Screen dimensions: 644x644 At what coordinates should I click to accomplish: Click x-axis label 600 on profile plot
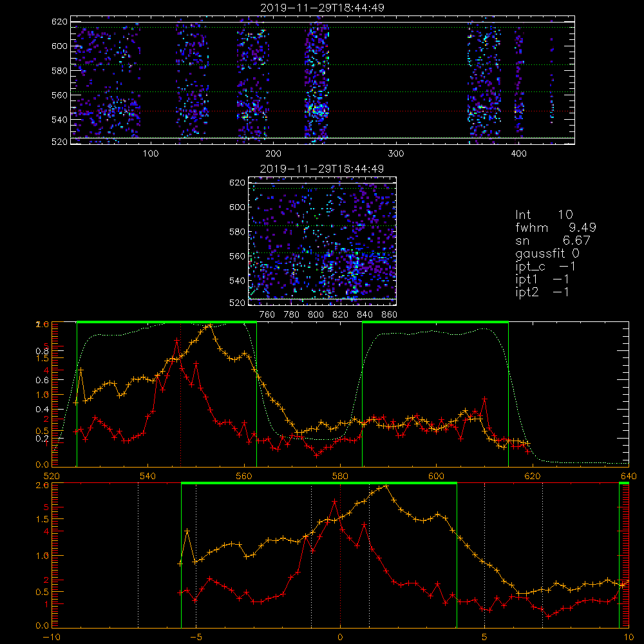436,477
